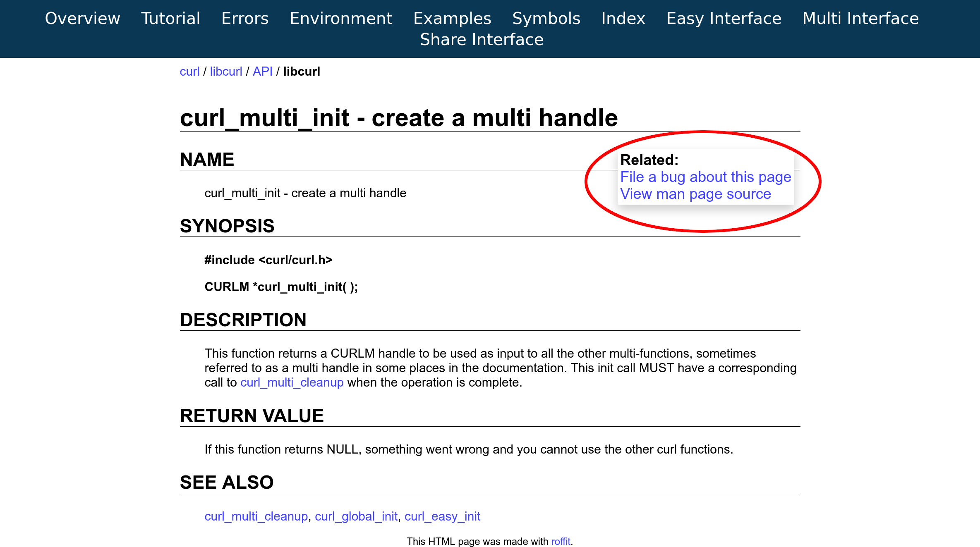This screenshot has width=980, height=547.
Task: Navigate to the Errors page
Action: (x=244, y=19)
